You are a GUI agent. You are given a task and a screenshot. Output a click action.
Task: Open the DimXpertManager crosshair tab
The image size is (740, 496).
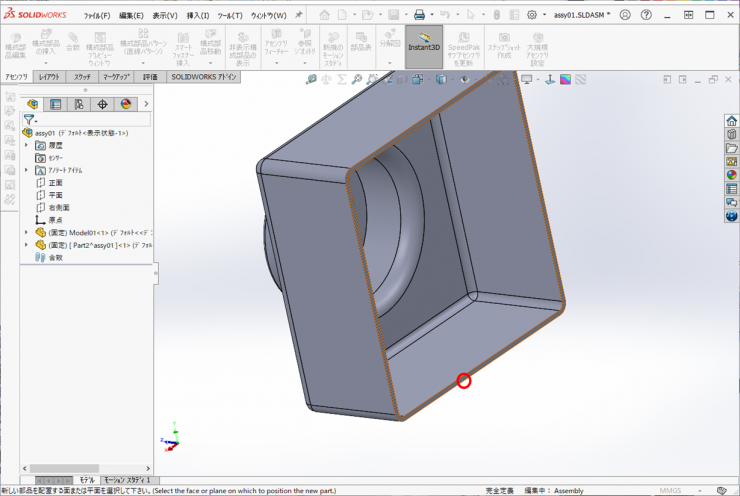pyautogui.click(x=102, y=104)
